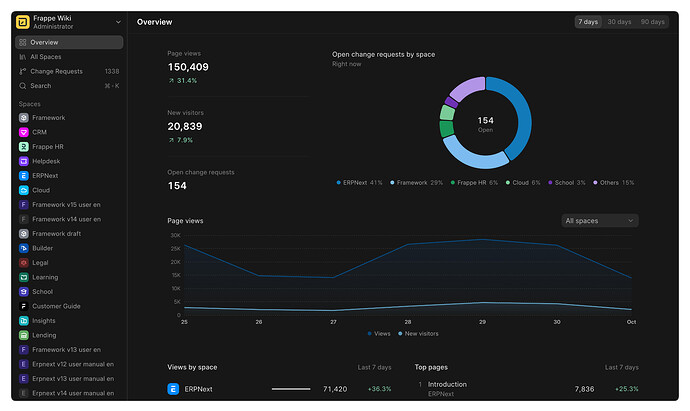Open the Builder space icon
This screenshot has width=690, height=411.
point(24,248)
